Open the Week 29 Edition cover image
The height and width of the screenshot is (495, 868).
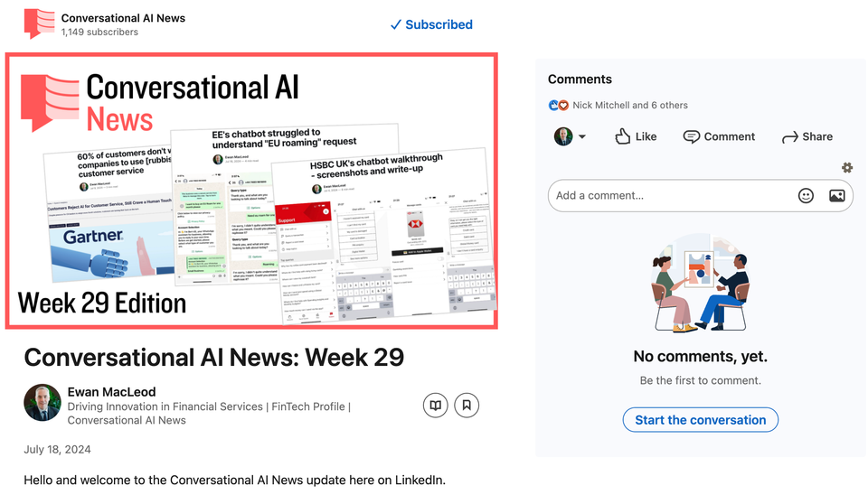[251, 191]
